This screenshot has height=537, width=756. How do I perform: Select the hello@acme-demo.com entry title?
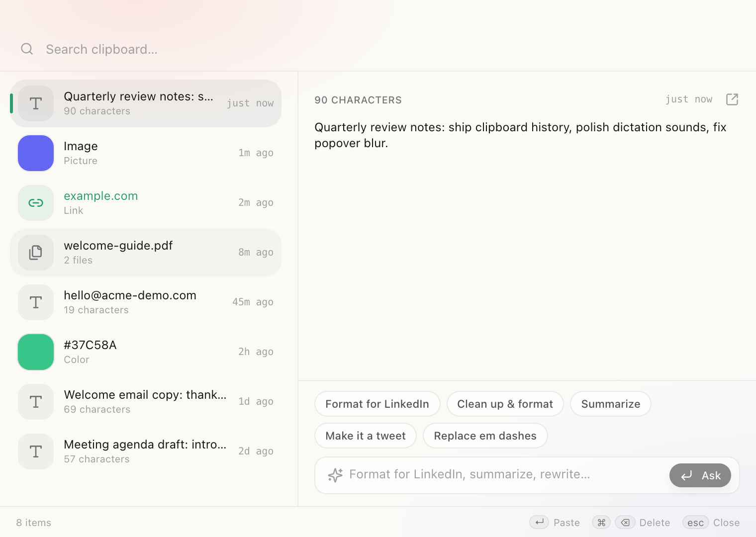click(130, 295)
